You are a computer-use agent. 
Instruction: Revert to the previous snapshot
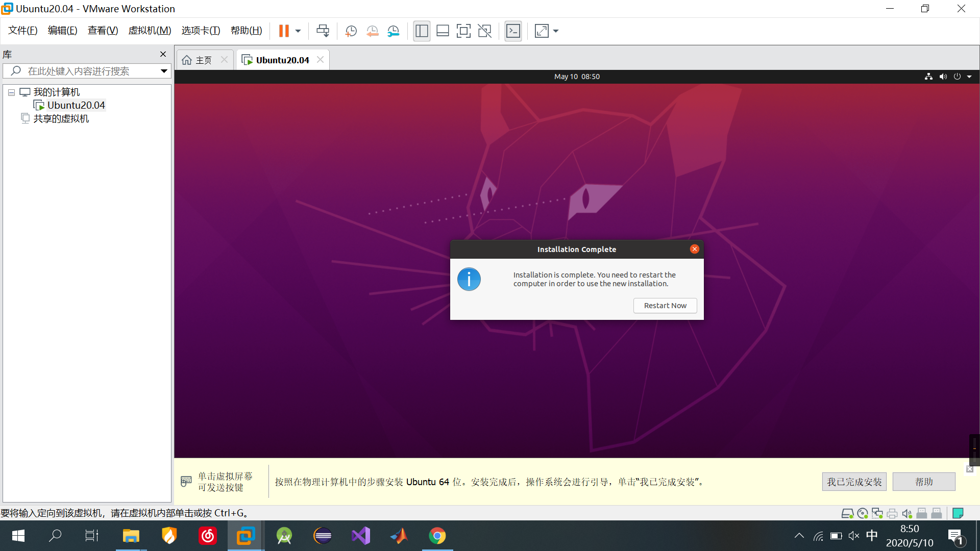coord(372,31)
